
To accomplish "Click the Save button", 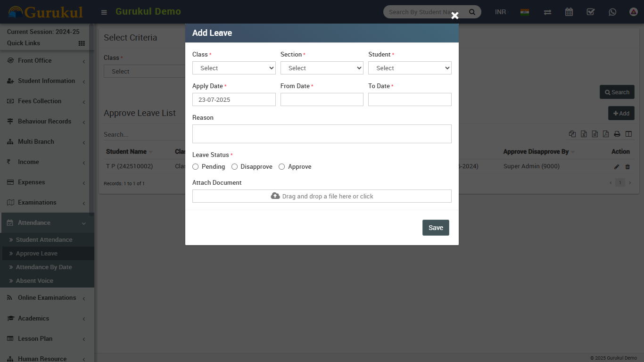I will 436,228.
